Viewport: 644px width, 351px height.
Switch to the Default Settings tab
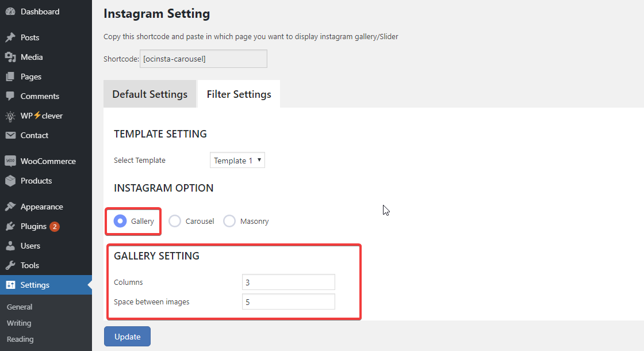[149, 94]
